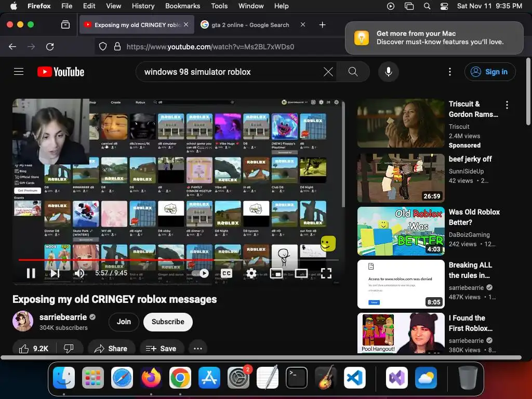Run search with magnifier button

(353, 72)
